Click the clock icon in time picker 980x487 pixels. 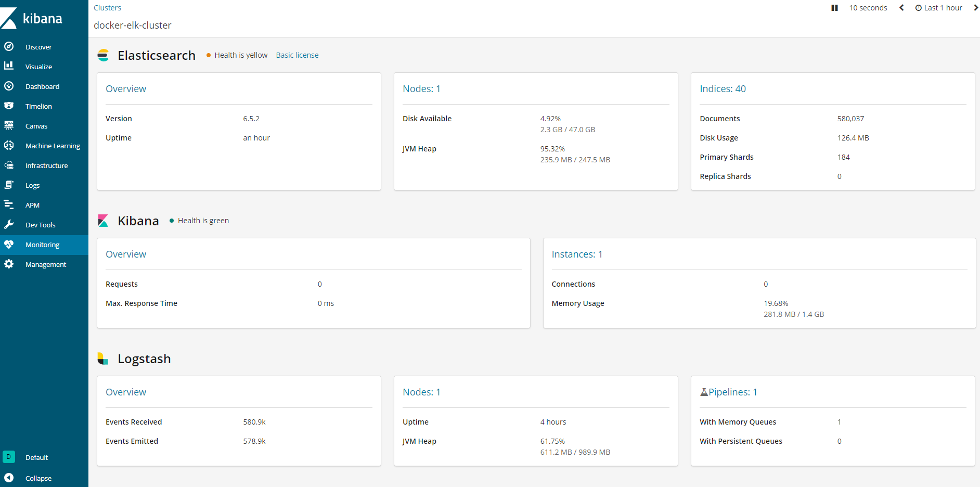tap(919, 8)
